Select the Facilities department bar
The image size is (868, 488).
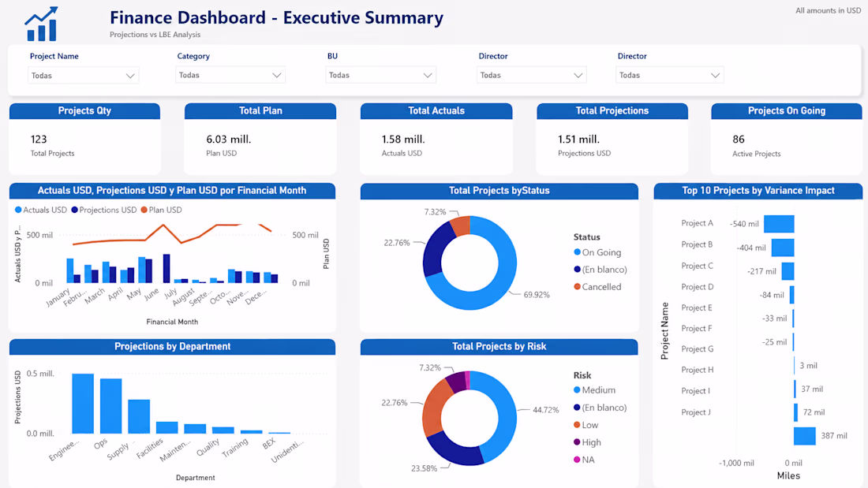[x=166, y=427]
